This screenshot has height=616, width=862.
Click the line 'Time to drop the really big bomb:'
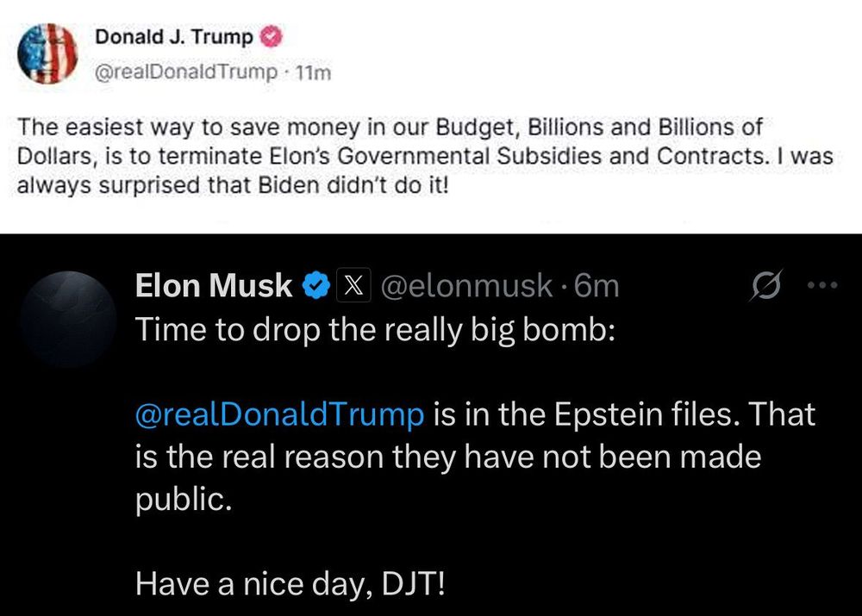(x=373, y=332)
